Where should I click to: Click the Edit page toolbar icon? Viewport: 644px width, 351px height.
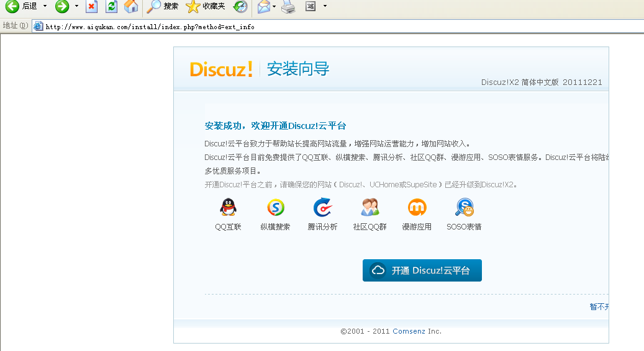[311, 6]
